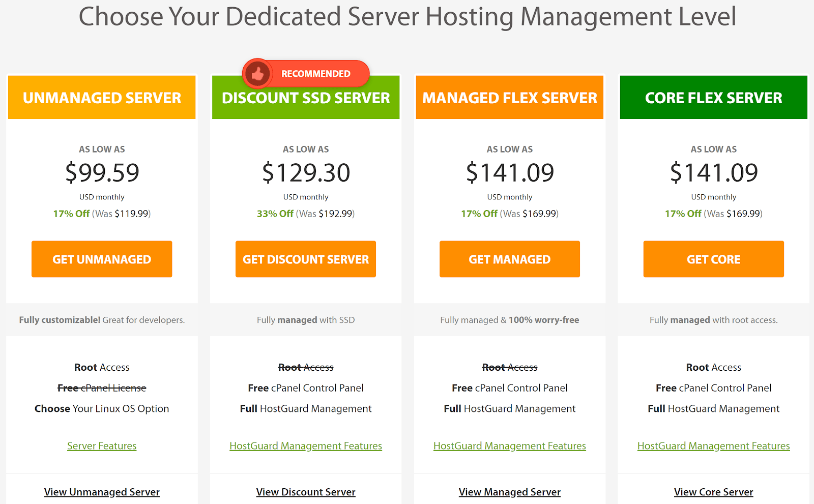Screen dimensions: 814x504
Task: Click View Core Server link
Action: [x=713, y=492]
